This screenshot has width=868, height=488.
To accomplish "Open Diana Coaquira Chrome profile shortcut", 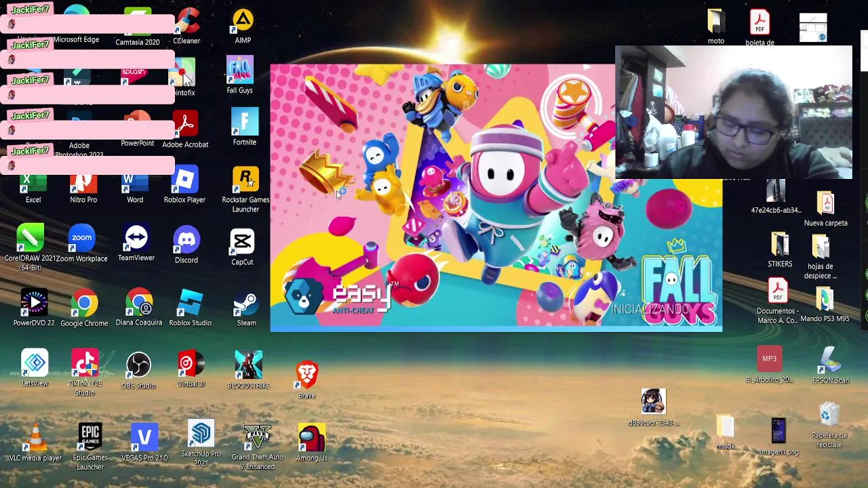I will pos(139,308).
